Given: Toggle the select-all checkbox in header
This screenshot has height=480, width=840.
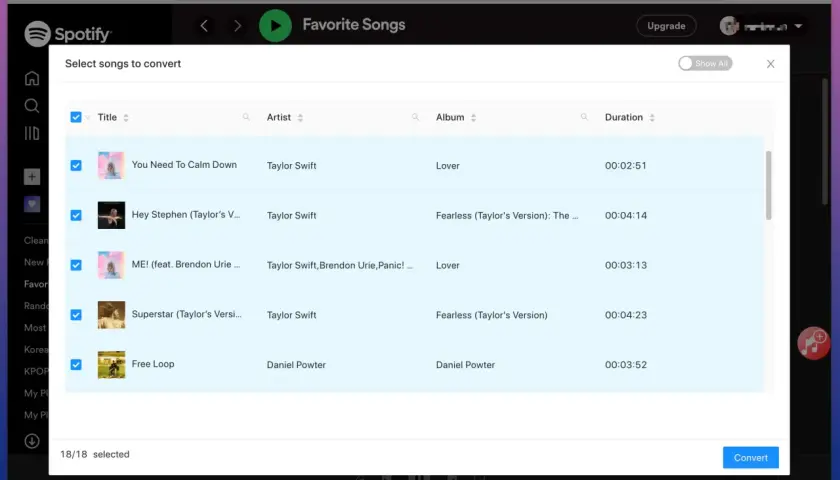Looking at the screenshot, I should point(76,117).
